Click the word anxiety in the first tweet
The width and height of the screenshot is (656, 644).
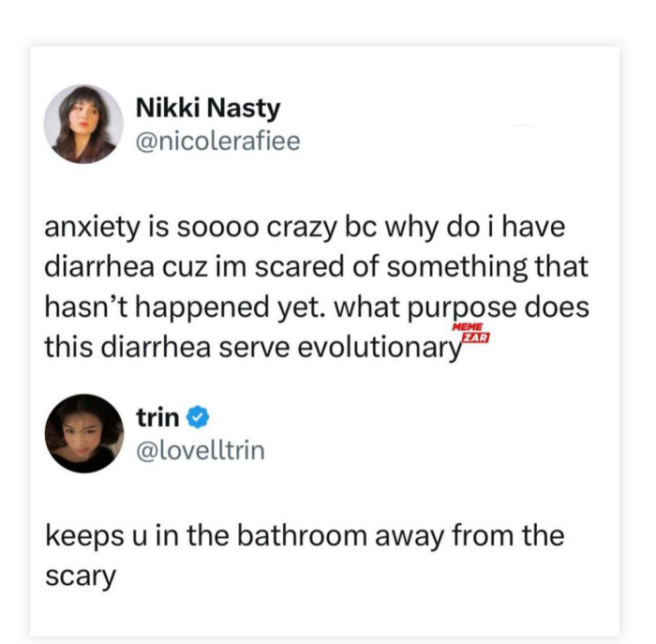pyautogui.click(x=93, y=228)
